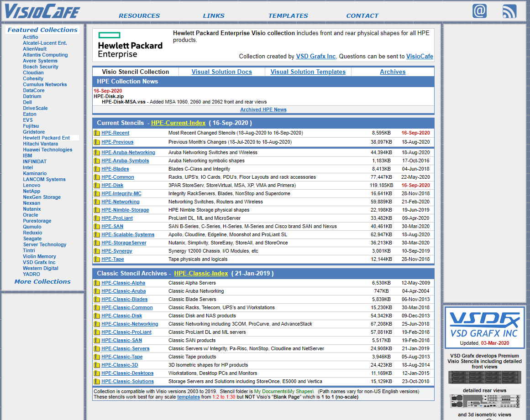Download the HPE-ProLiant stencil
The image size is (530, 420).
(x=117, y=218)
